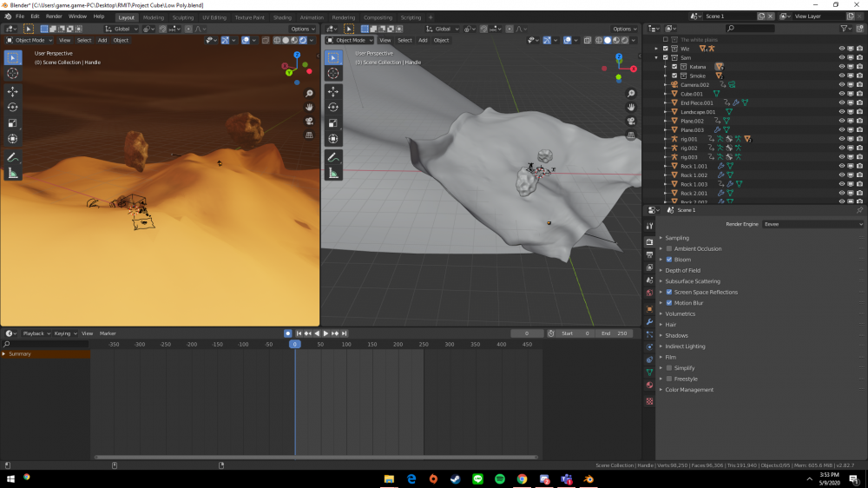
Task: Open the Render menu
Action: (54, 16)
